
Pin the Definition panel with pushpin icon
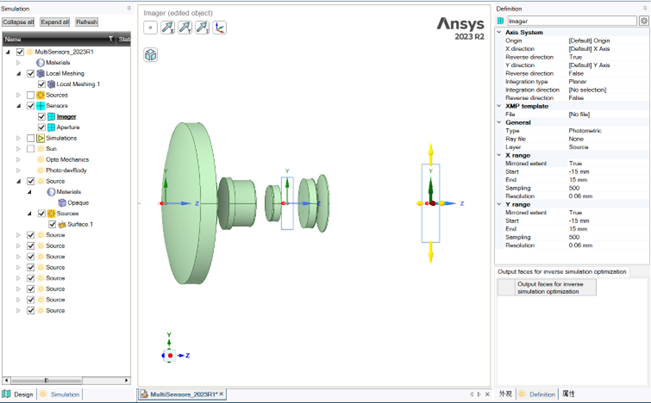click(645, 8)
